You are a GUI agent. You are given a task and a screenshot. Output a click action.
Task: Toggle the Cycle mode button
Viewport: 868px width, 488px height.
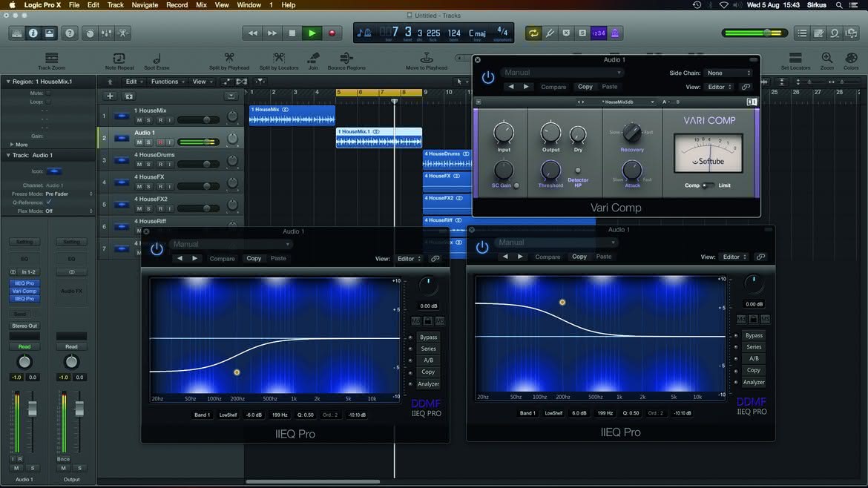point(533,33)
